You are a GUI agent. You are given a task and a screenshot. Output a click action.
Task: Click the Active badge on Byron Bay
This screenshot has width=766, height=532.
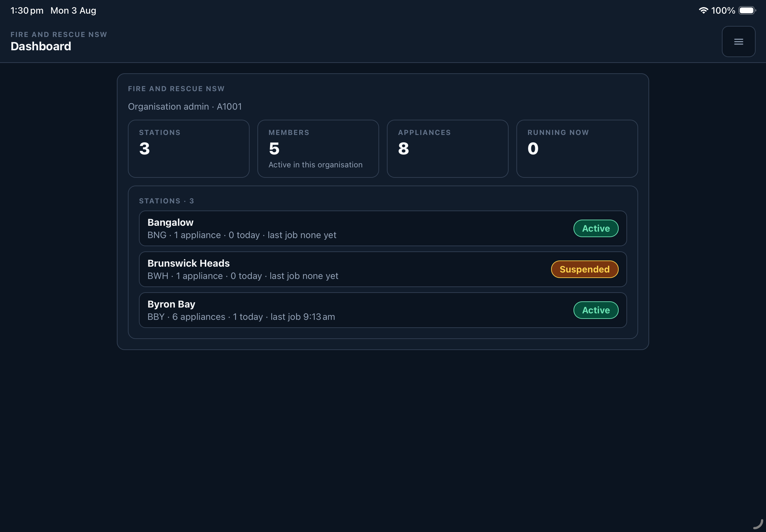[596, 310]
